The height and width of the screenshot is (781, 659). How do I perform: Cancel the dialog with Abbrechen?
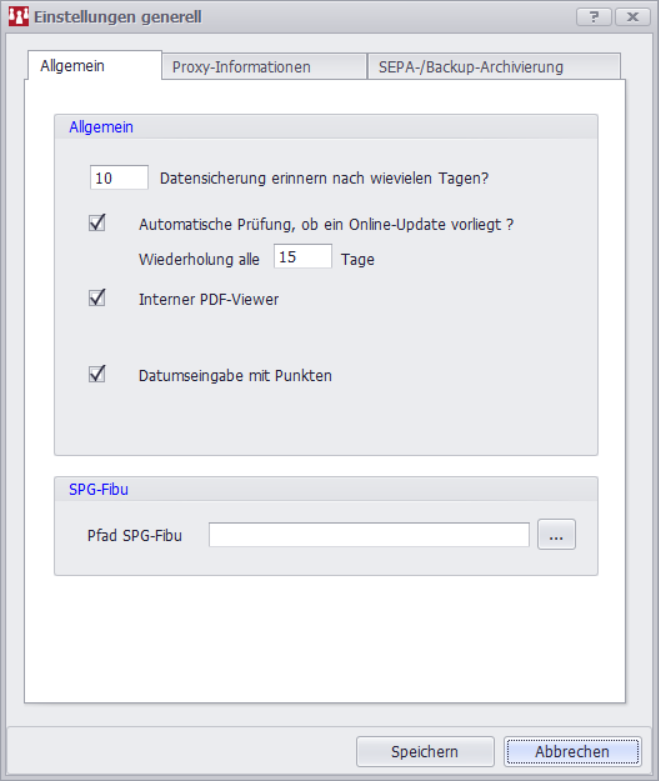click(x=571, y=752)
